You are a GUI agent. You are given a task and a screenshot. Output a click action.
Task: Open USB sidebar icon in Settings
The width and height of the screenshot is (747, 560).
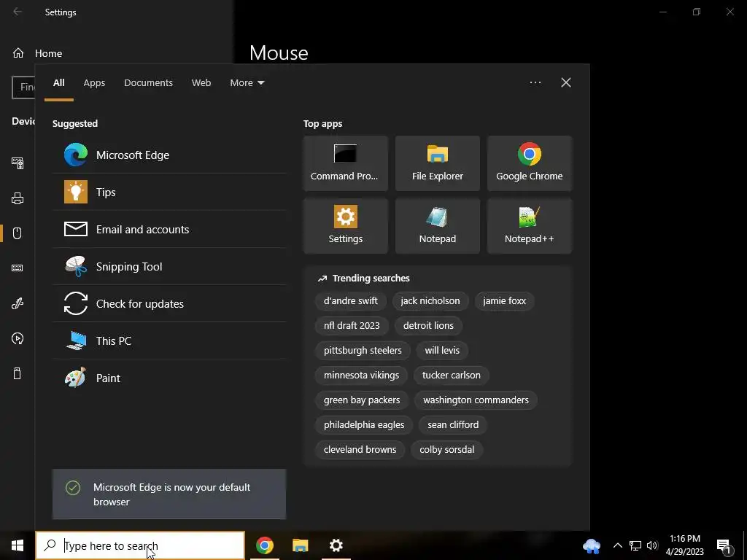[18, 373]
